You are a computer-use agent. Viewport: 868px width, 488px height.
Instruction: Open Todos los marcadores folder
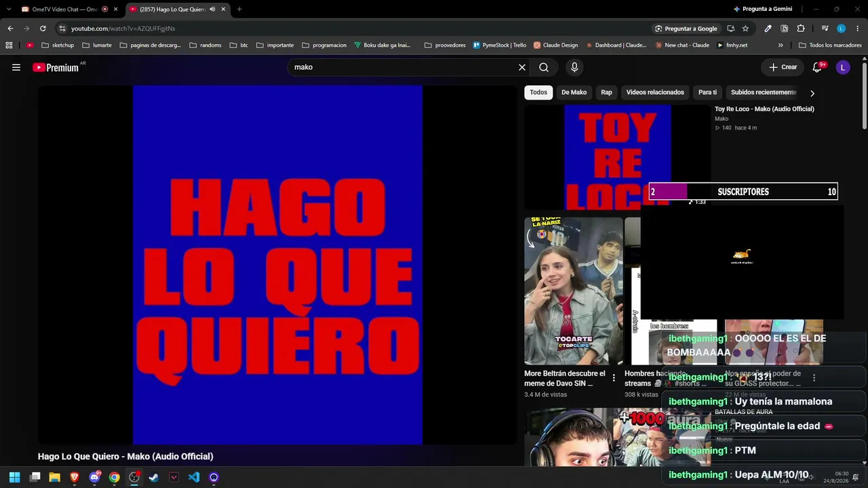[830, 45]
